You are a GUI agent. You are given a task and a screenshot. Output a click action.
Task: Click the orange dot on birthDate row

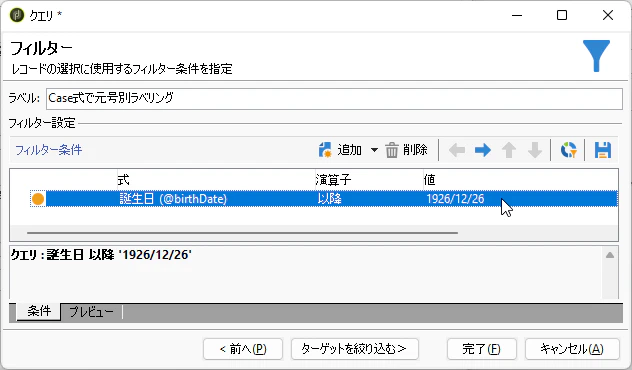(x=38, y=199)
